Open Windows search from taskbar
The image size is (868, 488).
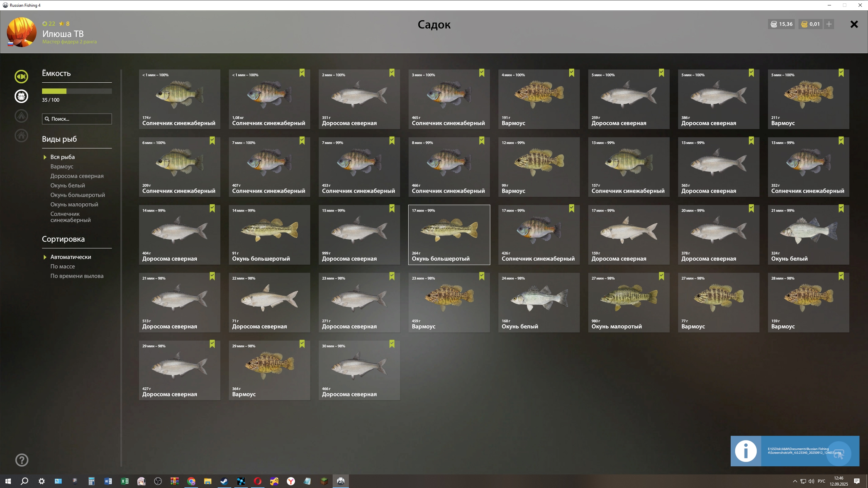[24, 481]
